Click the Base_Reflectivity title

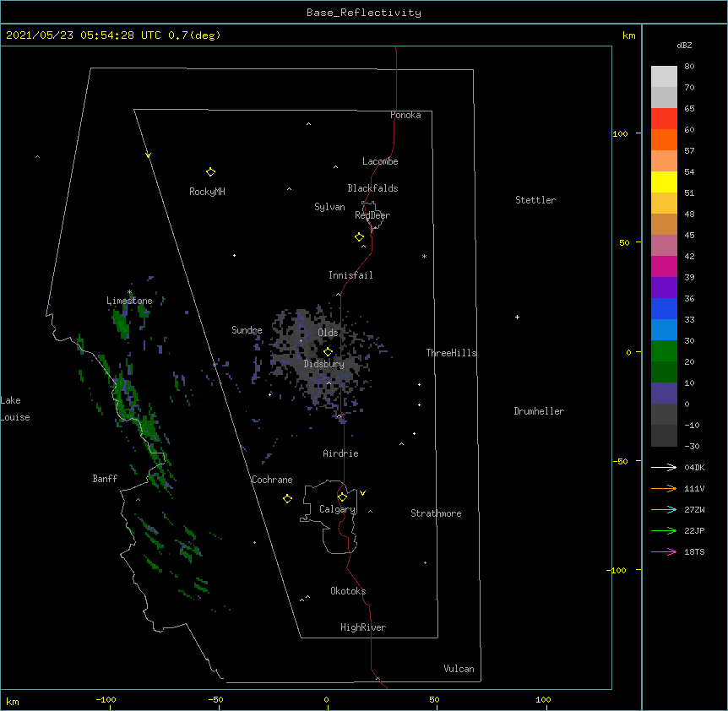pos(364,13)
